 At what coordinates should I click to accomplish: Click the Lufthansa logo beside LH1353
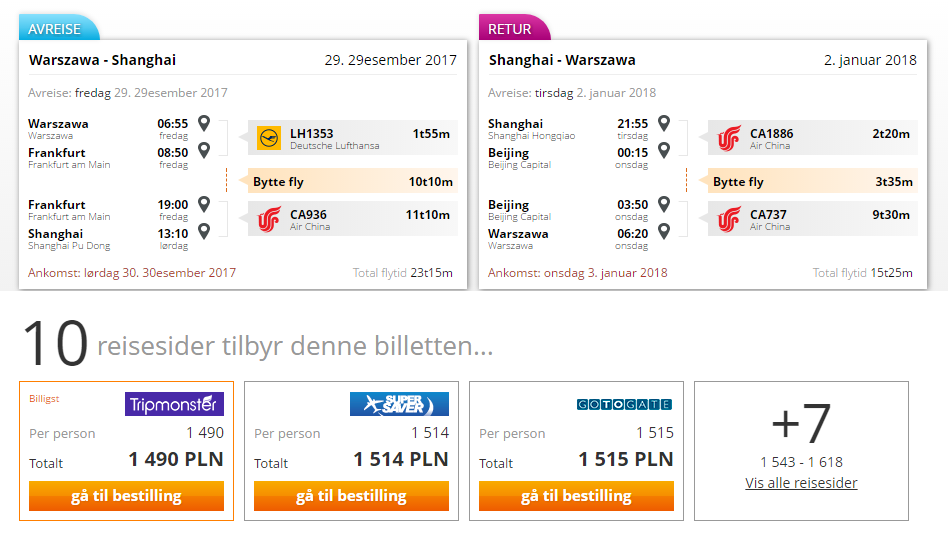[x=269, y=138]
